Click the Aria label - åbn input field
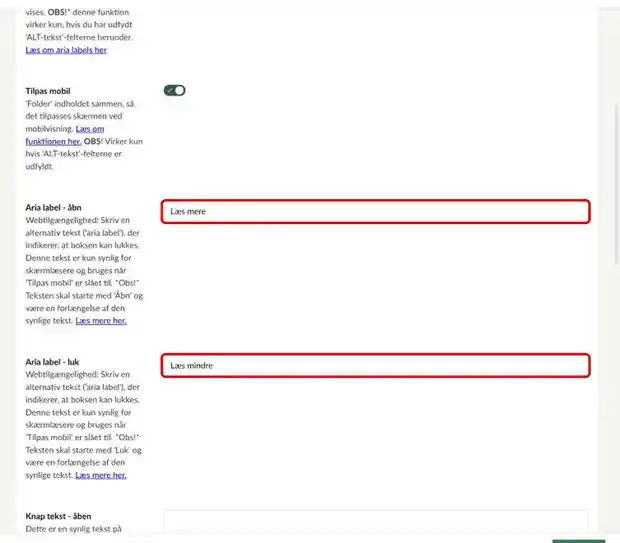Screen dimensions: 620x543 (376, 212)
